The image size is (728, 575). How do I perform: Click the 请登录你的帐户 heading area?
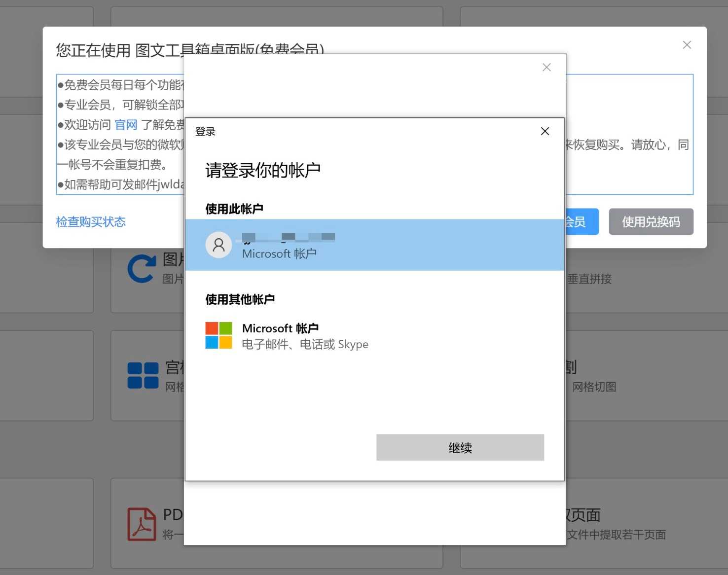click(x=262, y=170)
